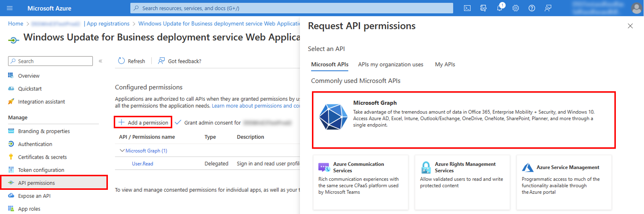Click the Delegated type cell
This screenshot has width=644, height=214.
[x=216, y=163]
